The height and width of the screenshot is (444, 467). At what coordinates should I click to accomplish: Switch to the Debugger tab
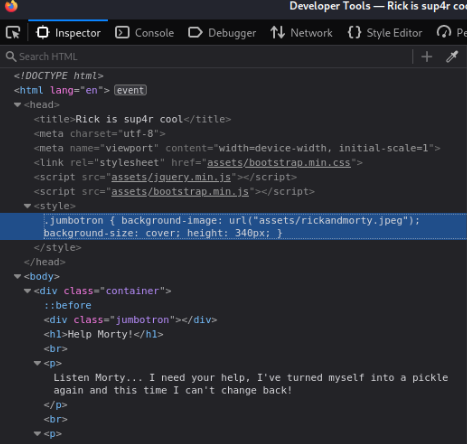click(x=222, y=33)
